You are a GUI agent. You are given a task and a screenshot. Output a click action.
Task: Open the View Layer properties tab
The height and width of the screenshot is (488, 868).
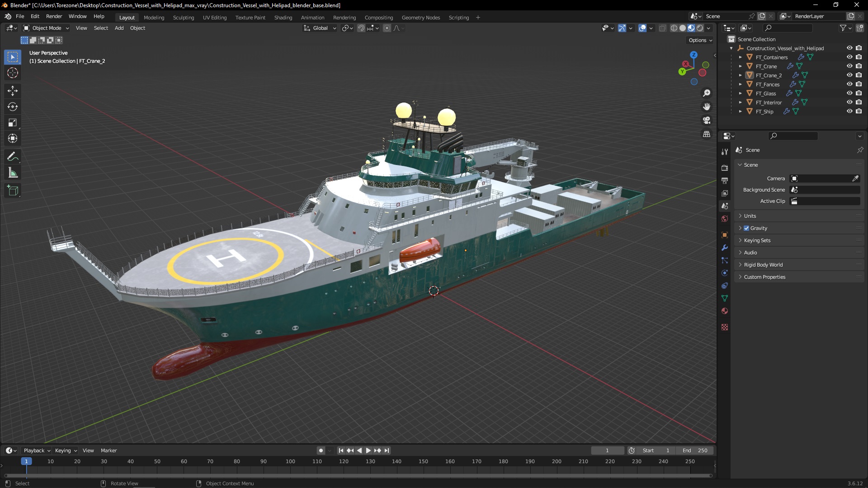coord(725,193)
